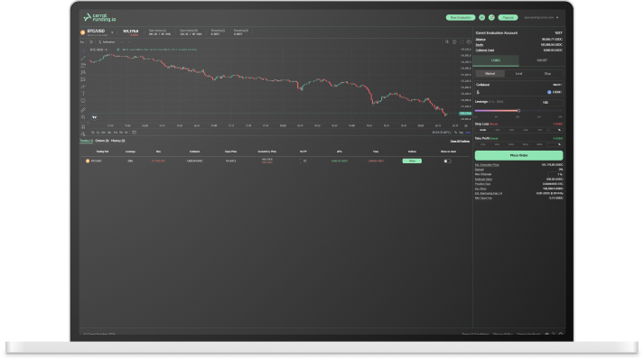Open price-axis settings gear below the scale

466,126
